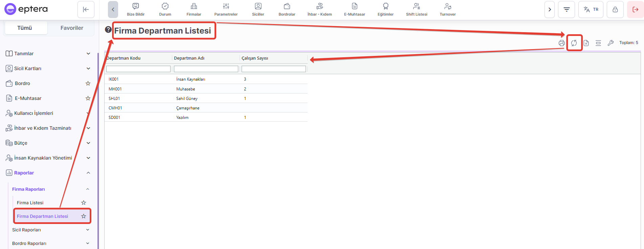Export the list with the Excel icon
The image size is (644, 249).
[x=586, y=43]
